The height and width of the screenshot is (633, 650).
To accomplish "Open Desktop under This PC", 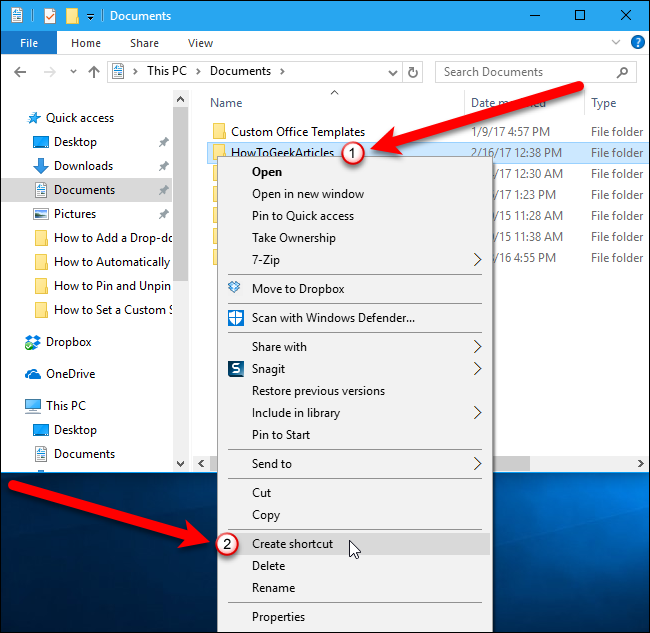I will click(75, 430).
